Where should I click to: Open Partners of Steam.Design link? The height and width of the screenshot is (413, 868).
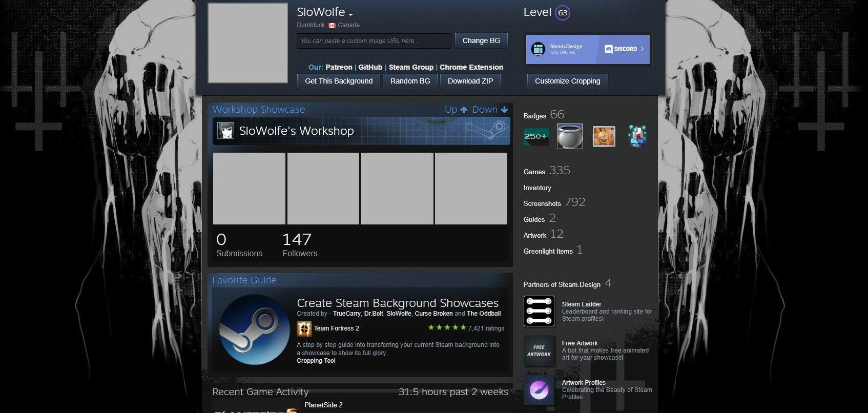pyautogui.click(x=567, y=283)
